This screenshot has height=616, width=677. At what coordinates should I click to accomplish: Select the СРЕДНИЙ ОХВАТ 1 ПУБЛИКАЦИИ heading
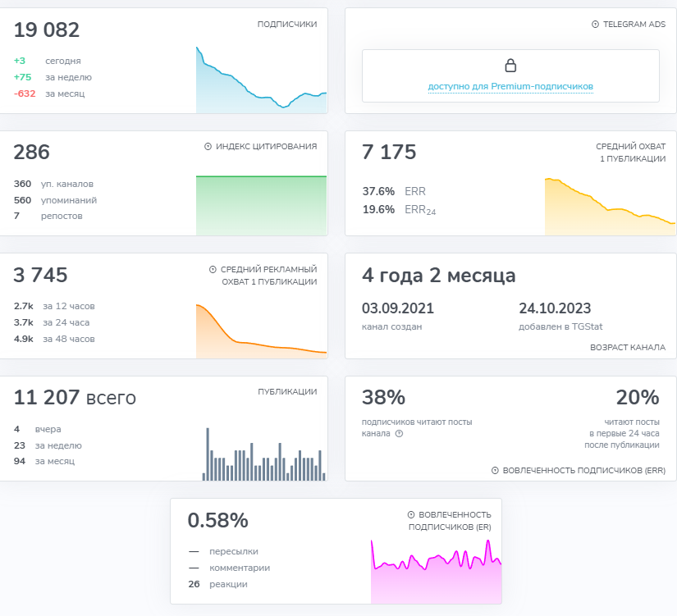pos(630,153)
